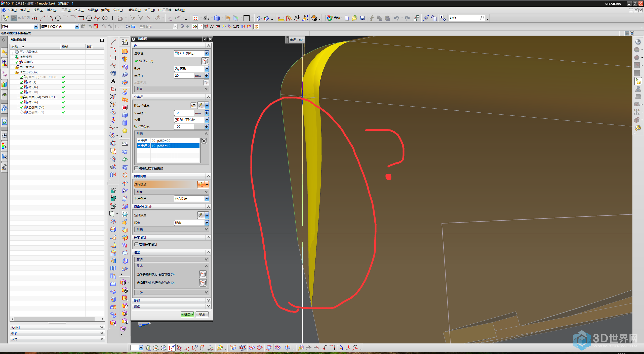644x354 pixels.
Task: Click the Cylinder primitive icon in vertical toolbar
Action: coord(125,123)
